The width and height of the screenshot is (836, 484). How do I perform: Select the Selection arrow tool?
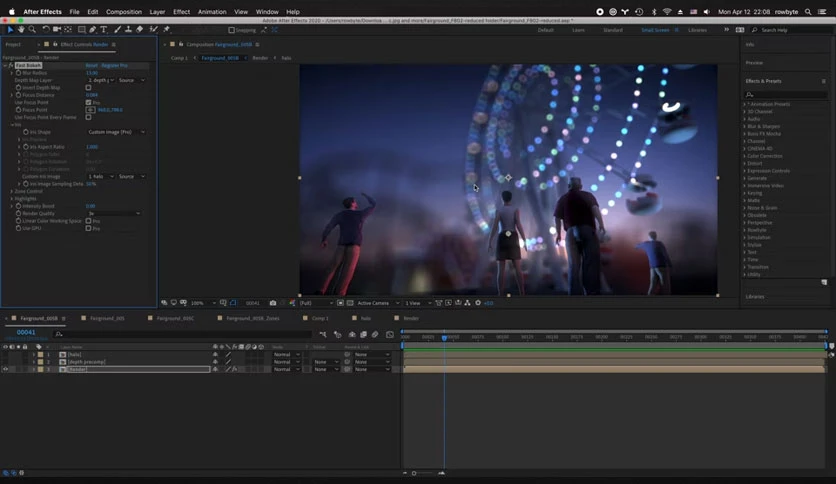point(10,30)
